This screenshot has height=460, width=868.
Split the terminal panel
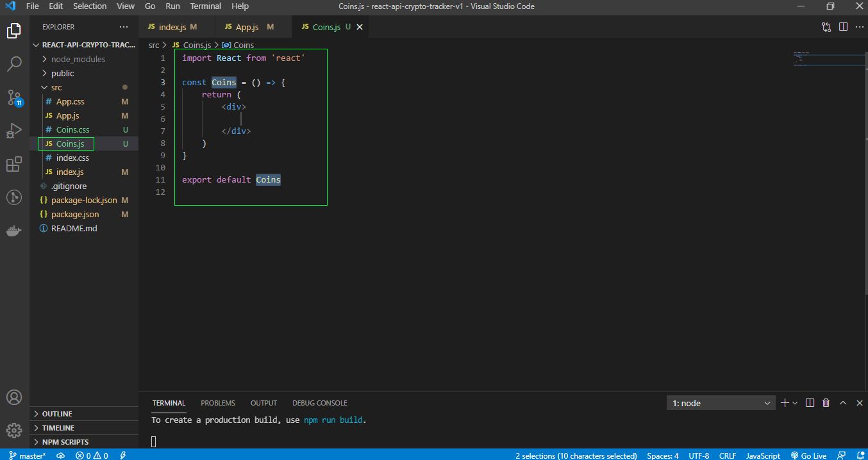(810, 403)
